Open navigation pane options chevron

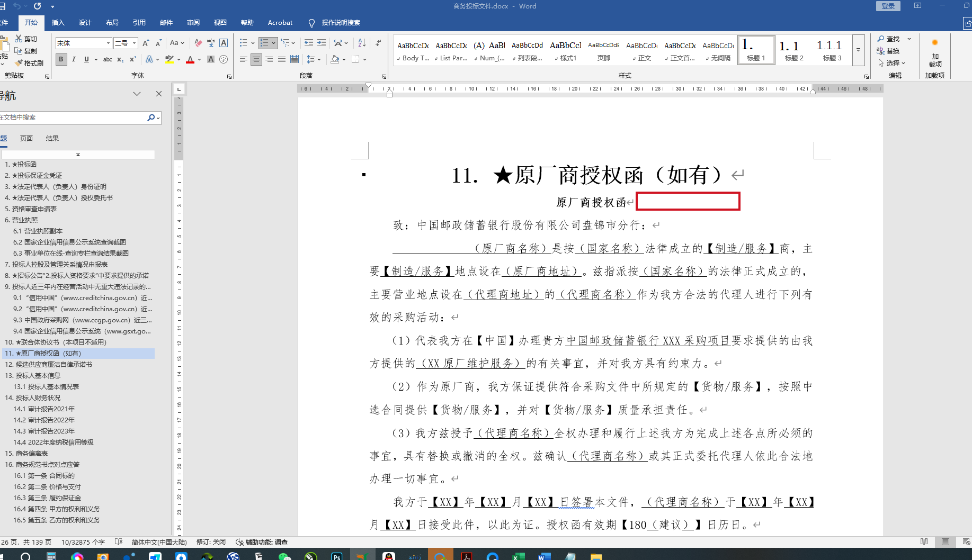point(137,94)
